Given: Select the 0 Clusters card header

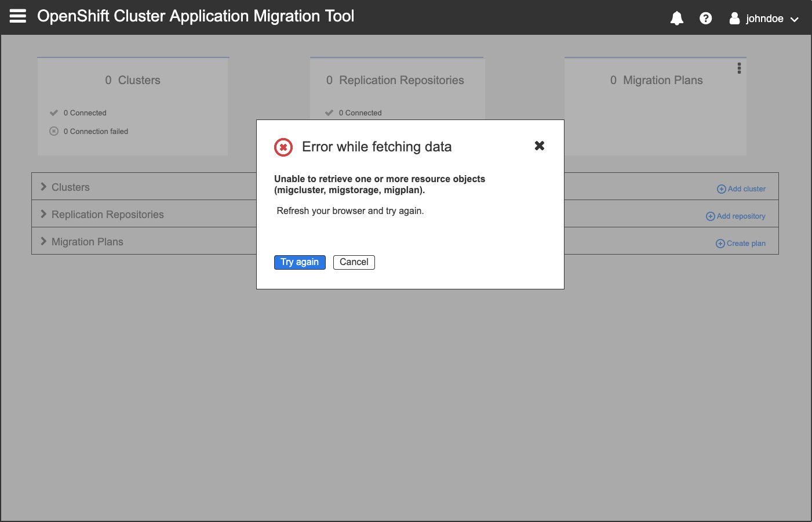Looking at the screenshot, I should [133, 80].
